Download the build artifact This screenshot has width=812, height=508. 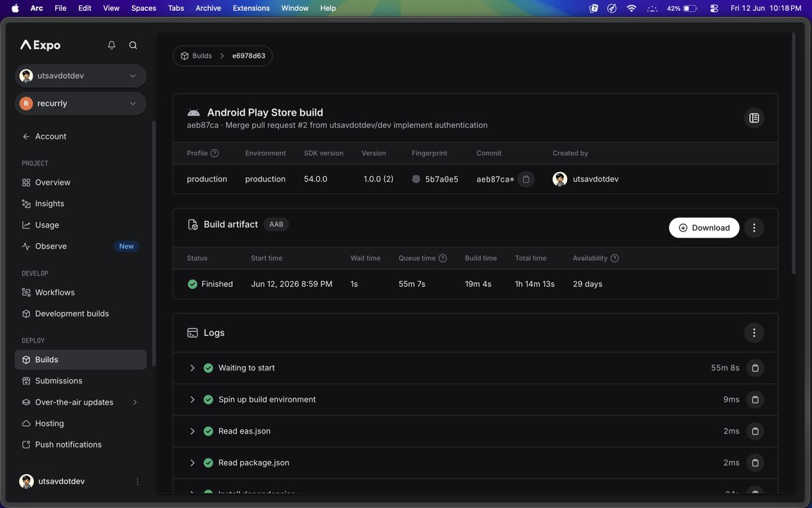click(x=704, y=228)
